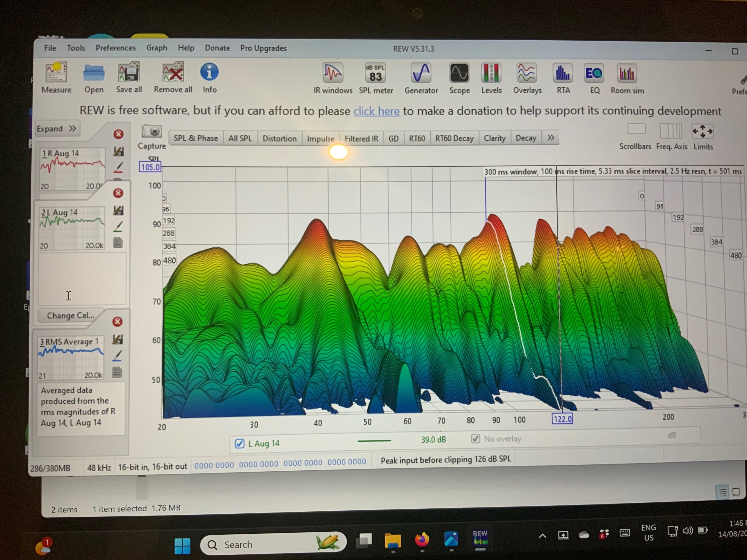Open the EQ tool
This screenshot has width=747, height=560.
point(594,73)
